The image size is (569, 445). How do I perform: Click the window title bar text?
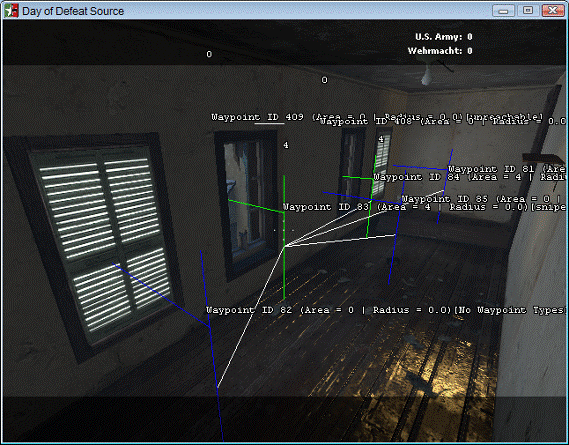73,11
